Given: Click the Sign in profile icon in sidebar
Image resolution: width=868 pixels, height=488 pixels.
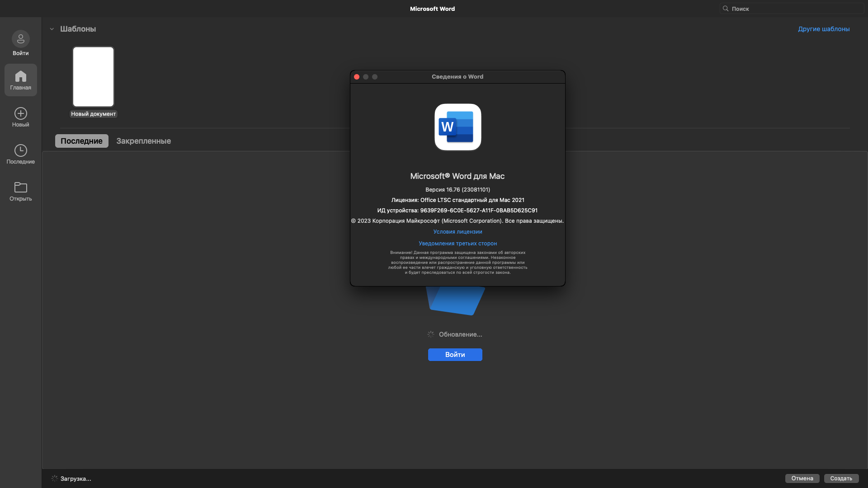Looking at the screenshot, I should pos(21,39).
